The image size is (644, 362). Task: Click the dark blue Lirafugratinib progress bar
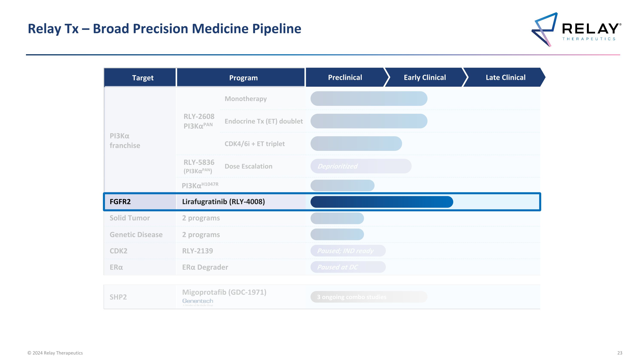381,202
